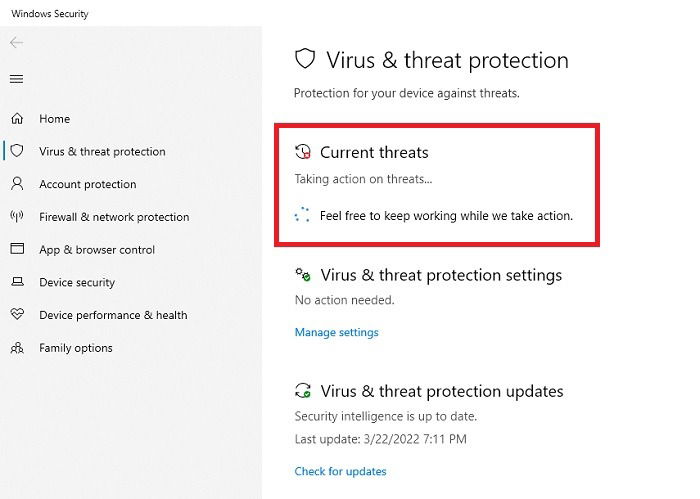This screenshot has width=700, height=499.
Task: Click the Home house icon
Action: 17,118
